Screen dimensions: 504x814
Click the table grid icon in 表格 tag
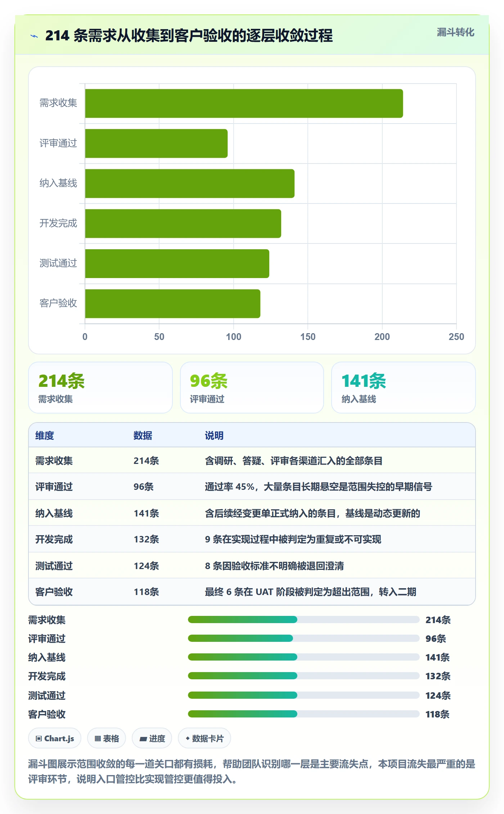pyautogui.click(x=98, y=739)
